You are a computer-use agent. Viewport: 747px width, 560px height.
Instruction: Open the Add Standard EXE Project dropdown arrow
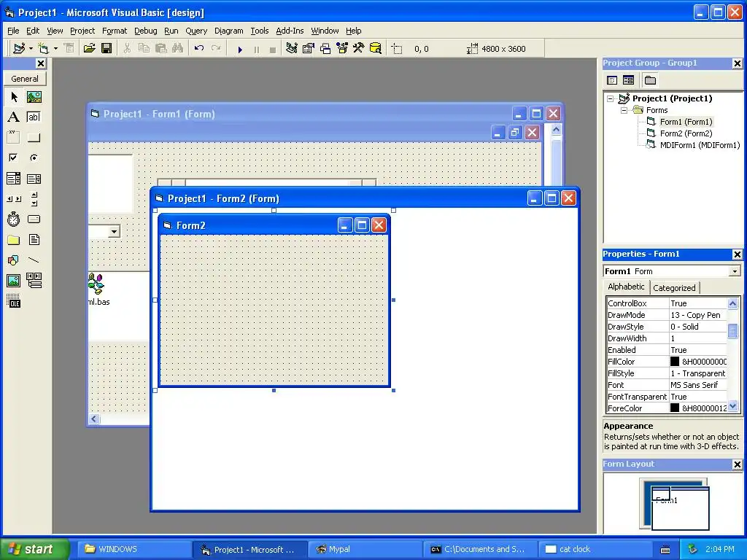coord(31,49)
